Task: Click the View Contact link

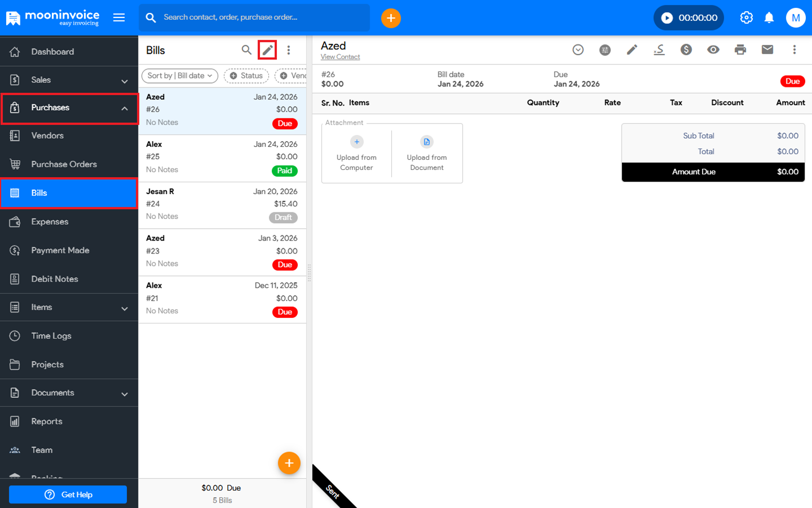Action: coord(340,57)
